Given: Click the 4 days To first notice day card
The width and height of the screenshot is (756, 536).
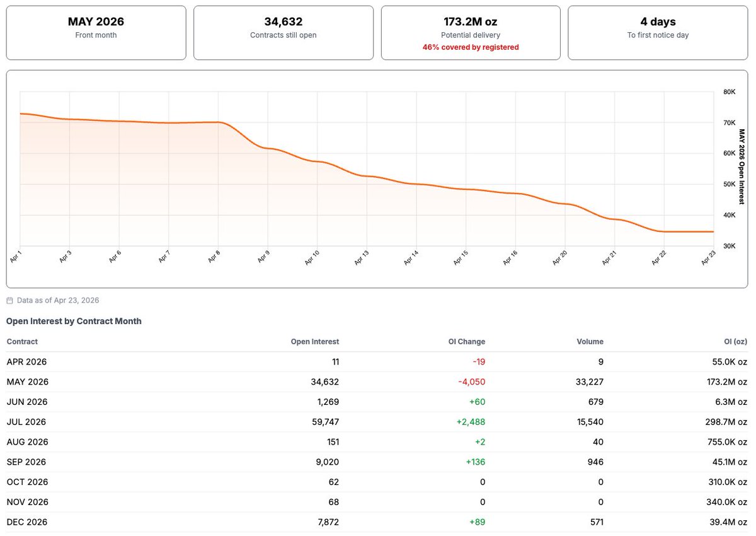Looking at the screenshot, I should (658, 33).
